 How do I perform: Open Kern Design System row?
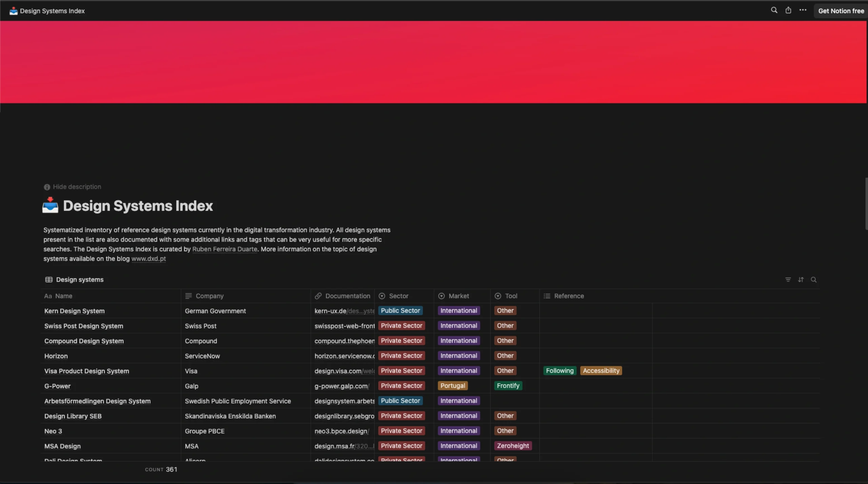click(74, 311)
